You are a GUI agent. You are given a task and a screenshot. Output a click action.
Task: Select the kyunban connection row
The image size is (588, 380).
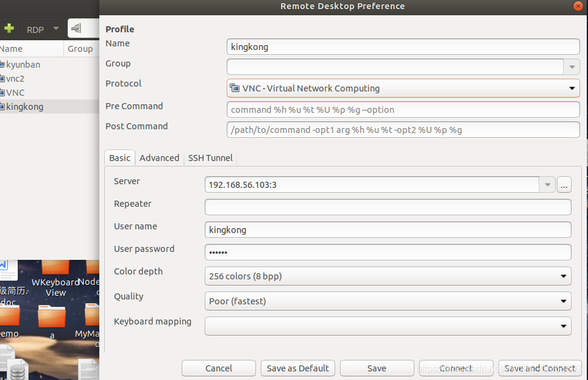point(49,65)
